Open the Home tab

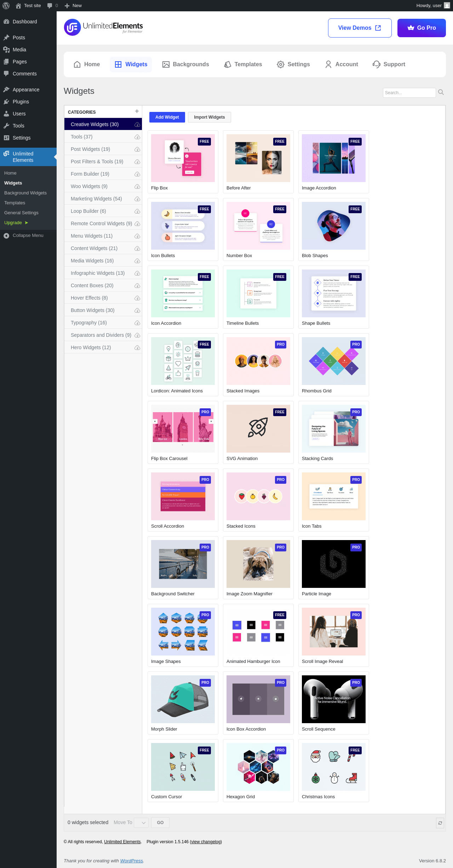pyautogui.click(x=87, y=64)
